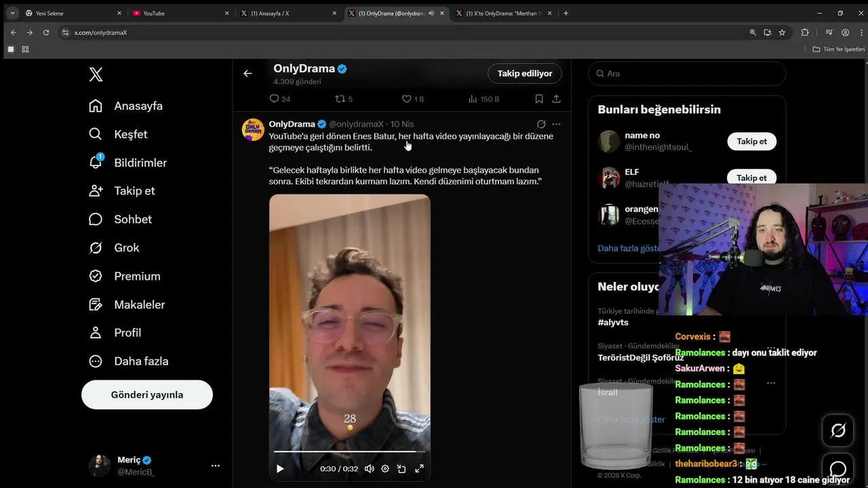The image size is (868, 488).
Task: Follow ELF account
Action: click(x=751, y=177)
